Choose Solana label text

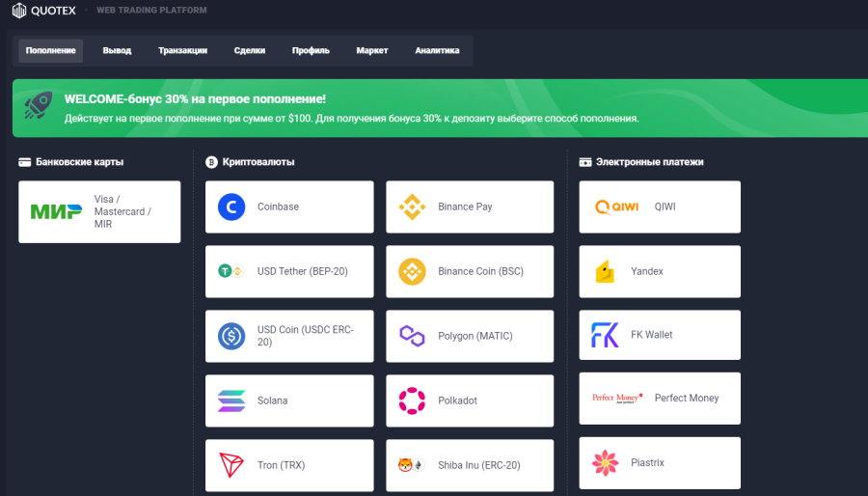click(272, 400)
